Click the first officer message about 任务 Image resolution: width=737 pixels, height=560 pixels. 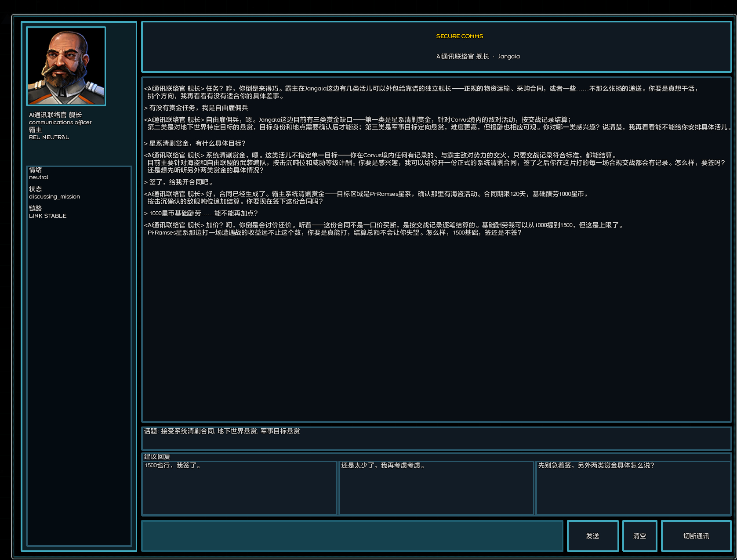point(421,92)
